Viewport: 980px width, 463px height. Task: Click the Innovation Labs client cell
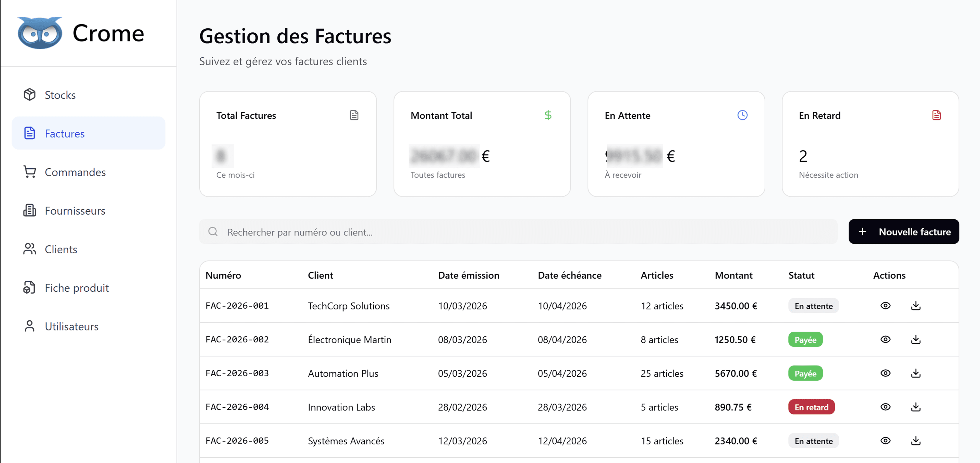pos(341,407)
